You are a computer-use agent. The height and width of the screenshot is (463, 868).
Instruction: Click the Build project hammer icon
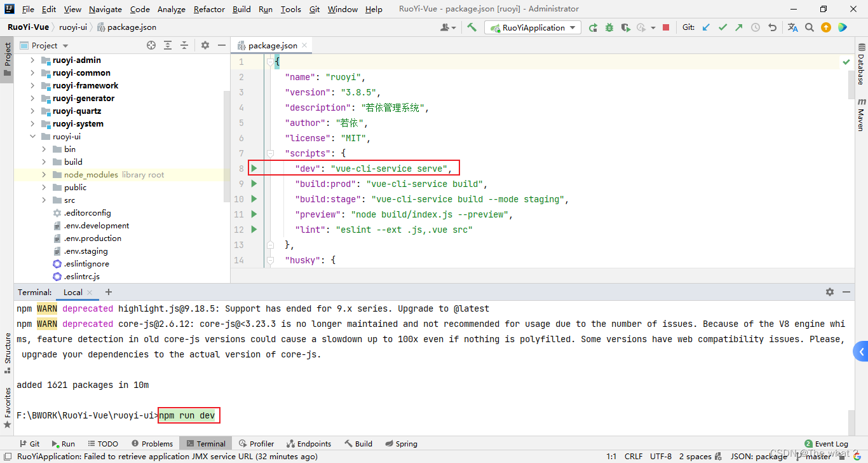coord(471,27)
